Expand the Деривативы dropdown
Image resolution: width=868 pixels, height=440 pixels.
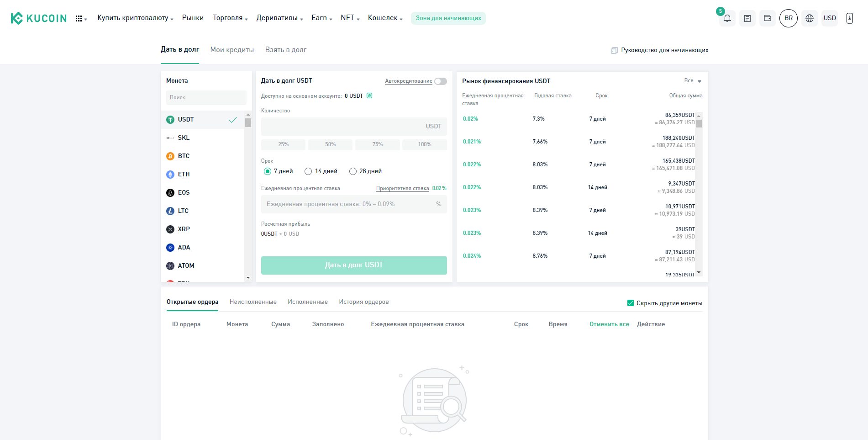(279, 18)
